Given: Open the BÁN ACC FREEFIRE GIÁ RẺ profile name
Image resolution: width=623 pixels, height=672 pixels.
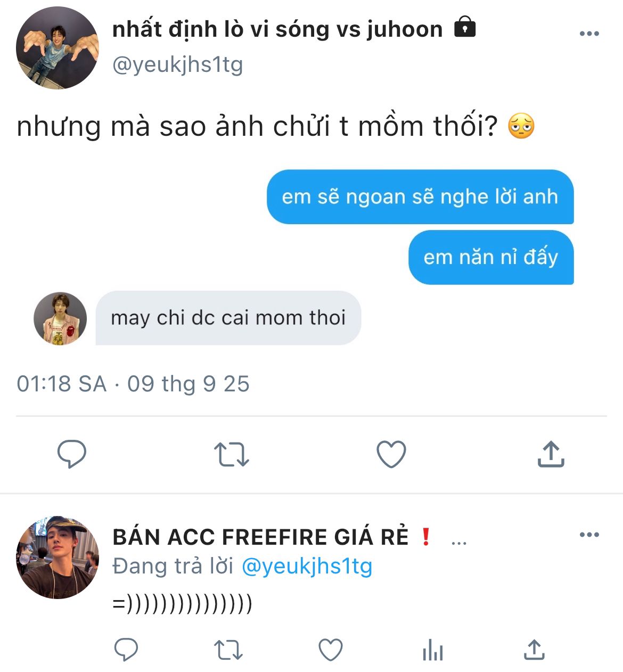Looking at the screenshot, I should (260, 537).
